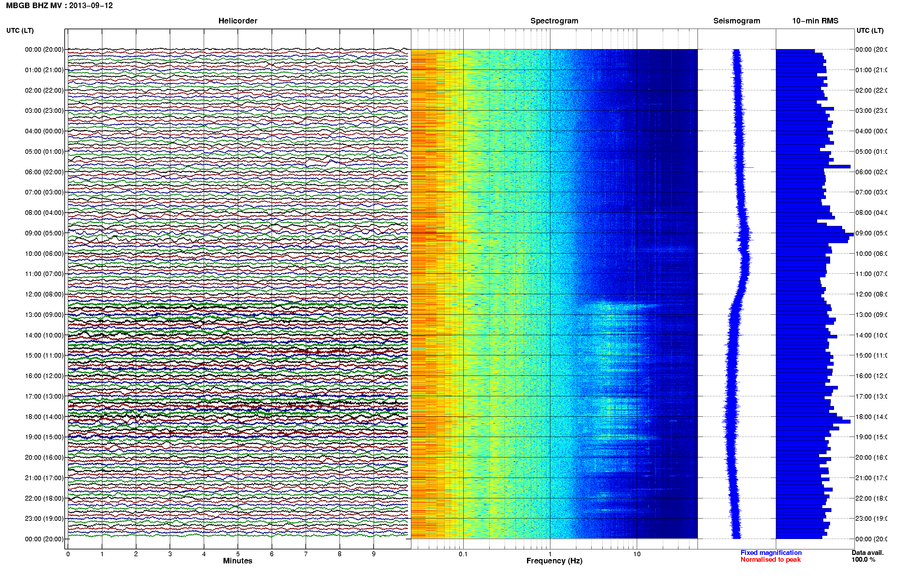
Task: Click left axis label 08:00 (04:00)
Action: pos(44,213)
